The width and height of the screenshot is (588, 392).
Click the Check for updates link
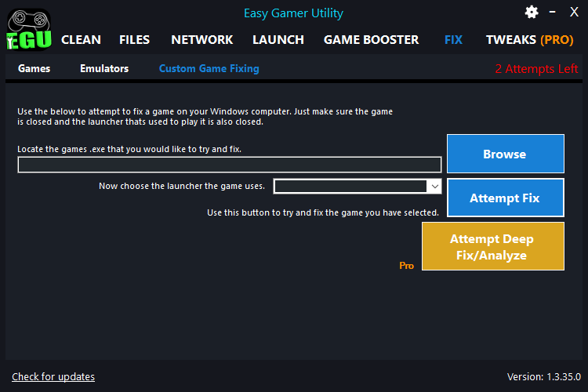53,376
